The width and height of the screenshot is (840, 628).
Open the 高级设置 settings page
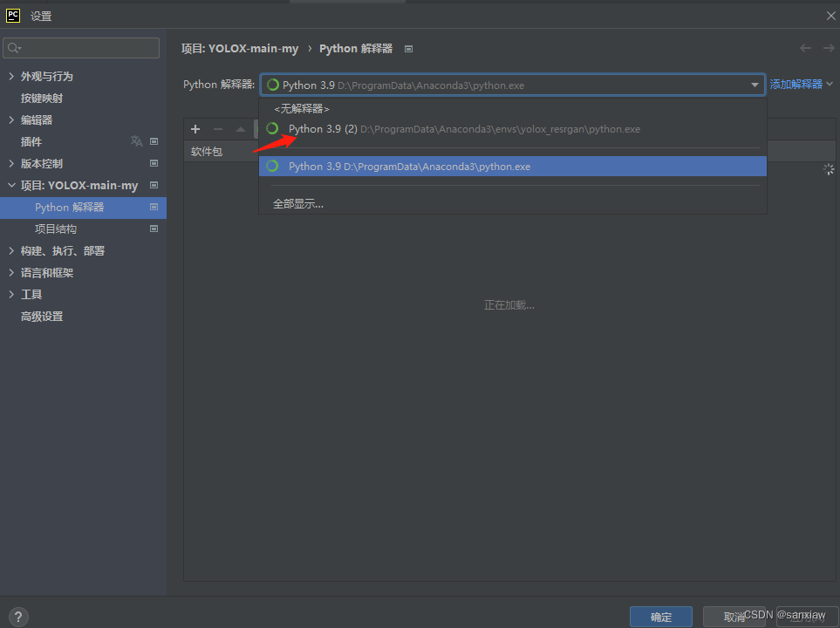(42, 316)
